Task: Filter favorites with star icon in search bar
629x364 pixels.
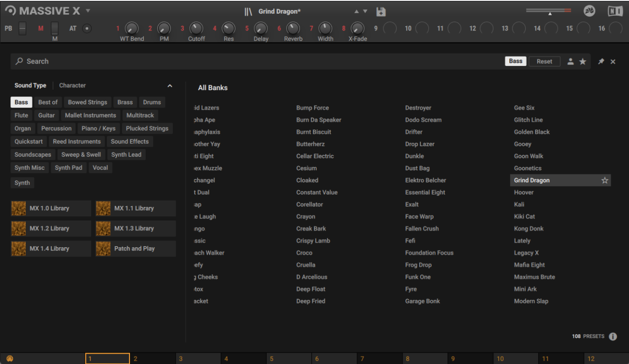Action: point(582,62)
